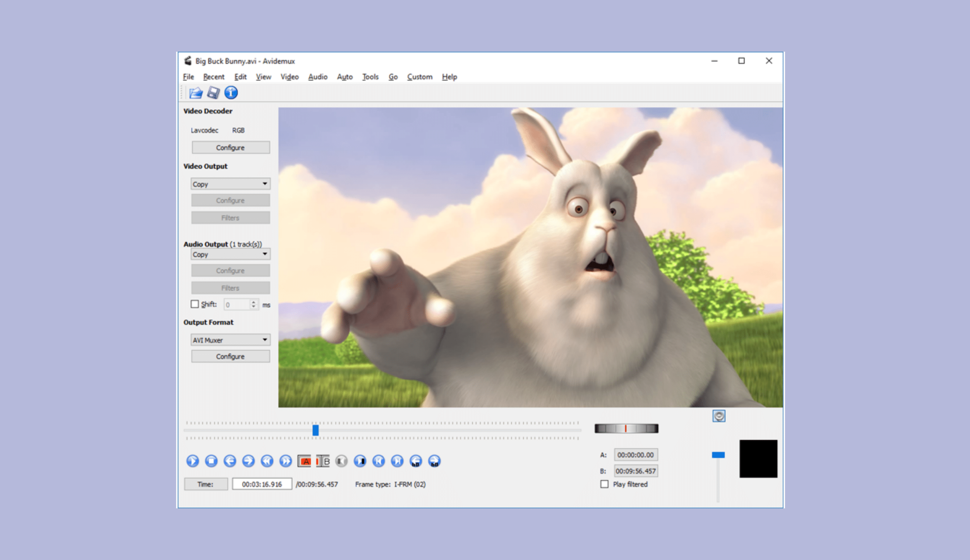Click the Time: button

[x=206, y=484]
